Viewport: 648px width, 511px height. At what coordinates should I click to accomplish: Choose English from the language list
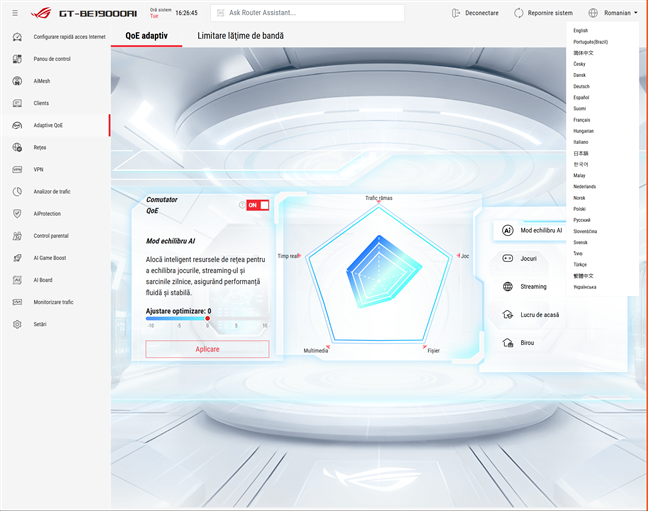pyautogui.click(x=581, y=31)
